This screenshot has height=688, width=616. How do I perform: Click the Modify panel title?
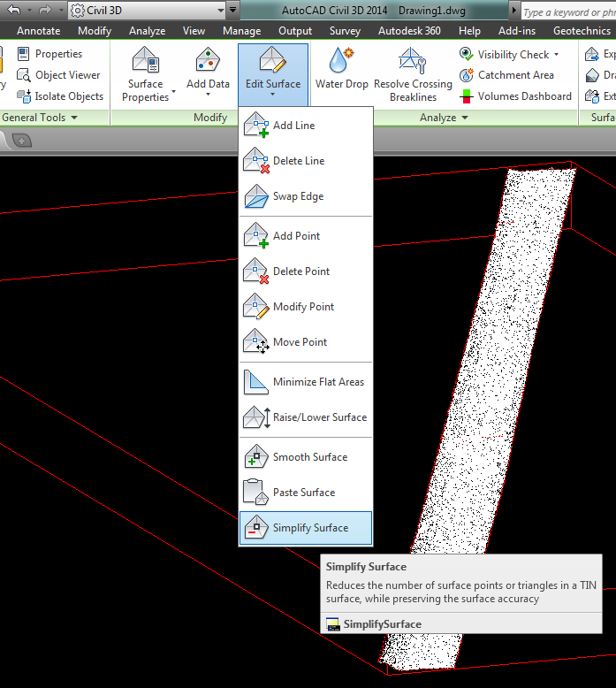[210, 118]
